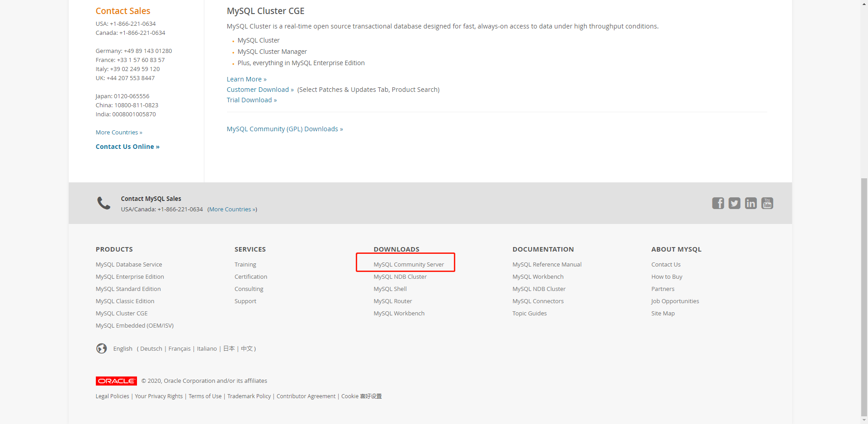The width and height of the screenshot is (868, 424).
Task: Switch site language to Deutsch
Action: coord(151,349)
